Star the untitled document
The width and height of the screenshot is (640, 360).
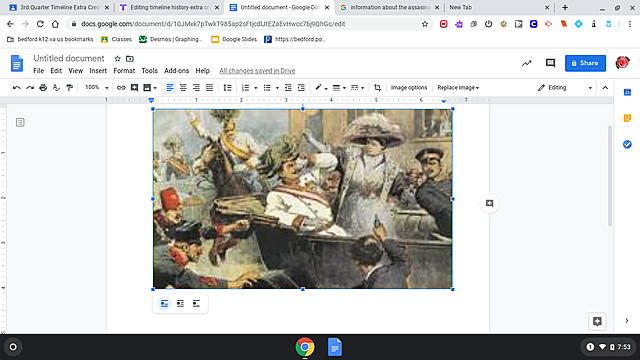[x=118, y=59]
